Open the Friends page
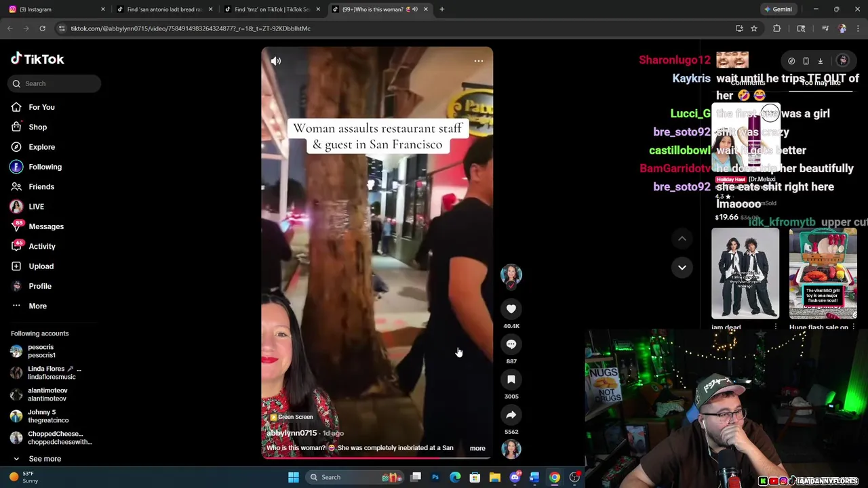 coord(41,186)
